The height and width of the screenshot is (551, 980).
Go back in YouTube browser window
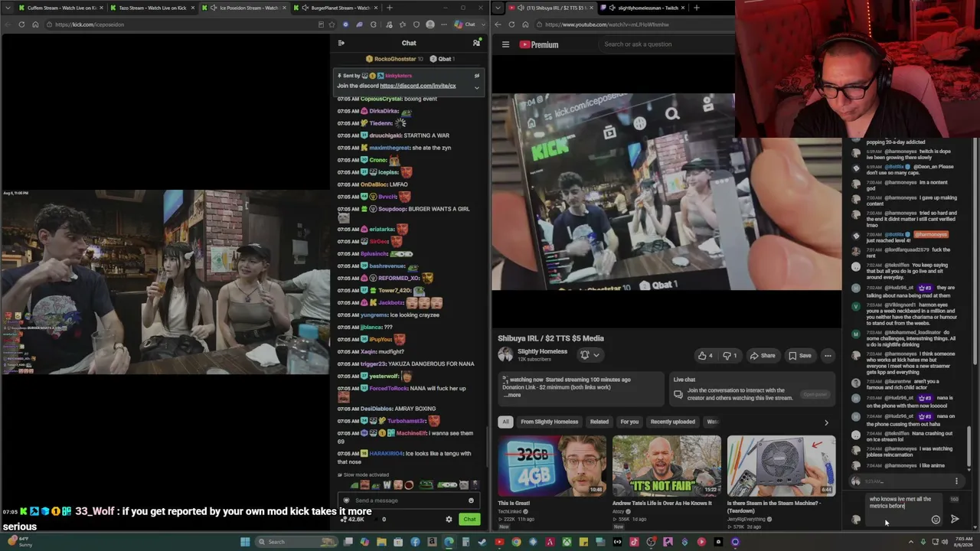pyautogui.click(x=498, y=24)
